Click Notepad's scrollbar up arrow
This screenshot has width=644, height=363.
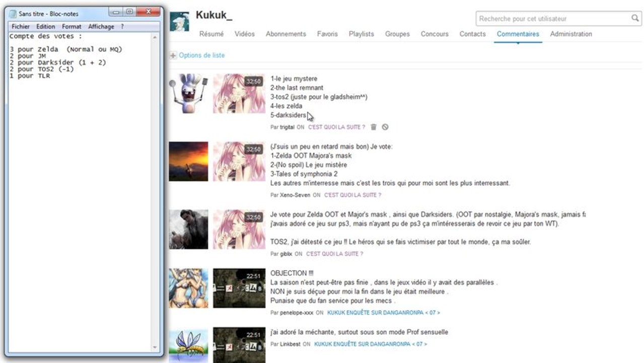click(155, 37)
